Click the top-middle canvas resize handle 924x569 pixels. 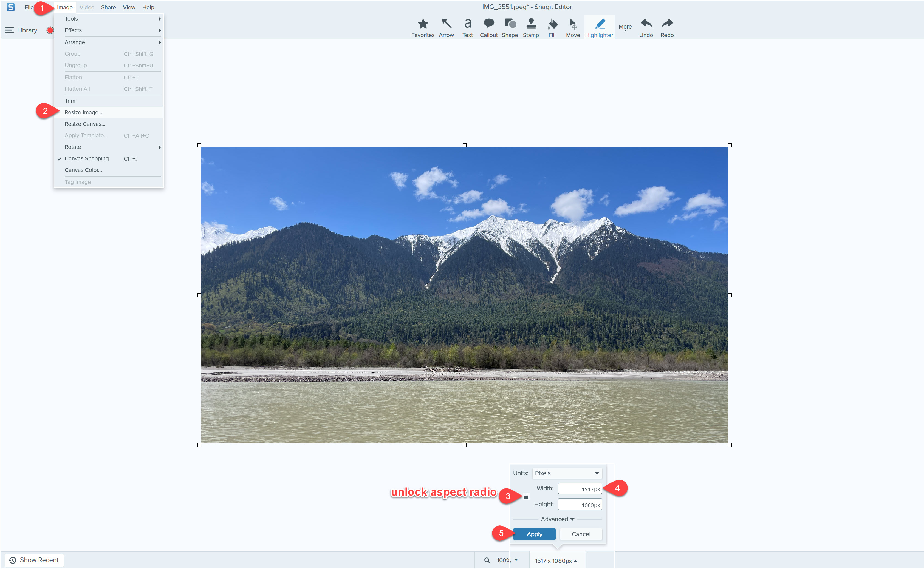464,145
